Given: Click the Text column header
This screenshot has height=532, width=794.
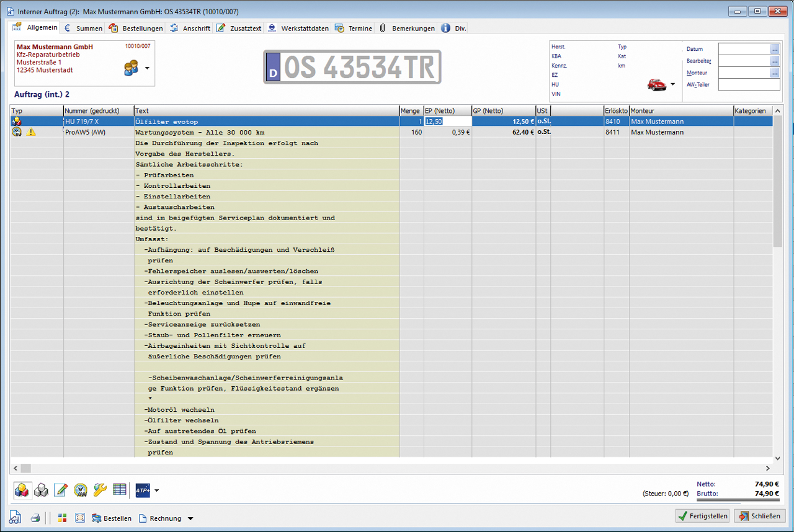Looking at the screenshot, I should pyautogui.click(x=267, y=111).
